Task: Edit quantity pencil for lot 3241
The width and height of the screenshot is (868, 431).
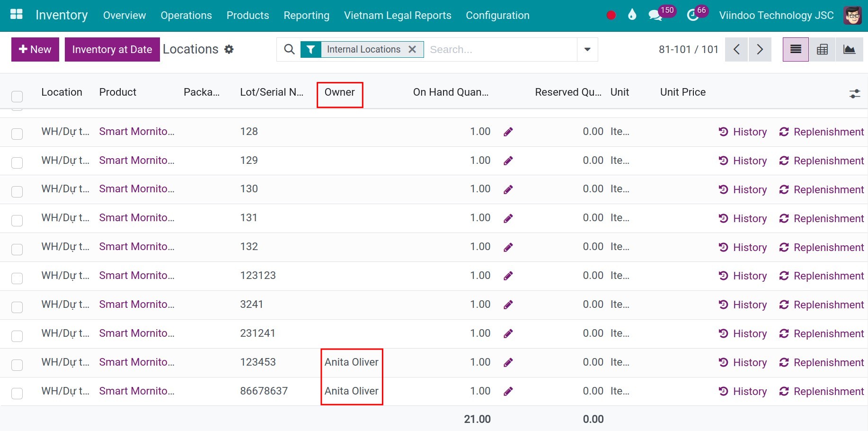Action: (x=508, y=305)
